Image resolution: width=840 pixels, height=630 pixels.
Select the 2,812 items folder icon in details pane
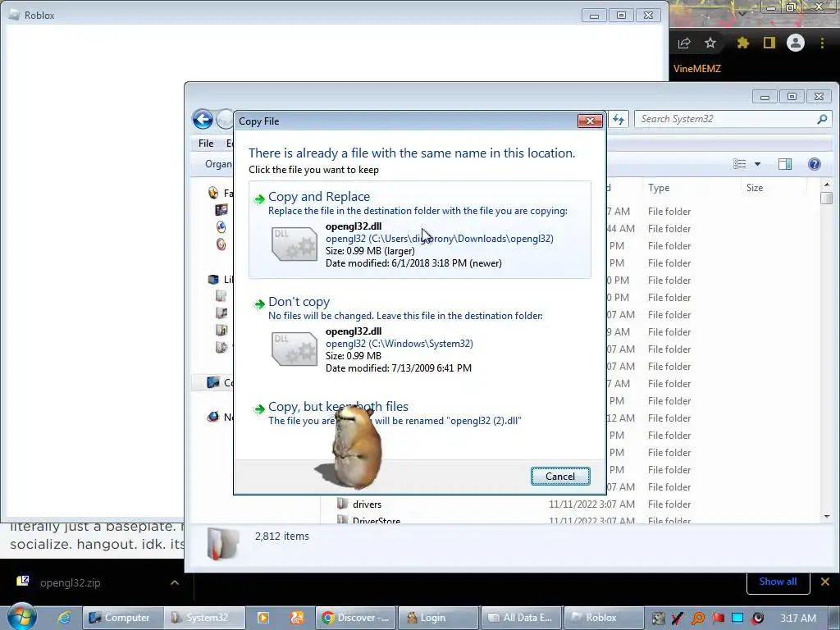(222, 543)
